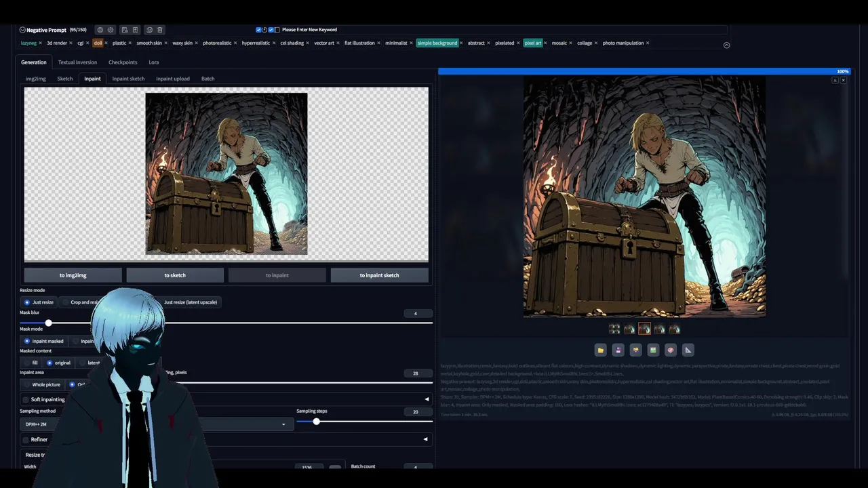Switch to Textual Inversion tab
Viewport: 868px width, 488px height.
coord(77,62)
